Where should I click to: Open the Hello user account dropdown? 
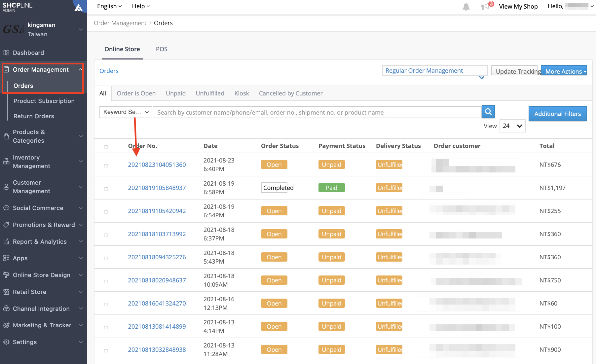571,6
